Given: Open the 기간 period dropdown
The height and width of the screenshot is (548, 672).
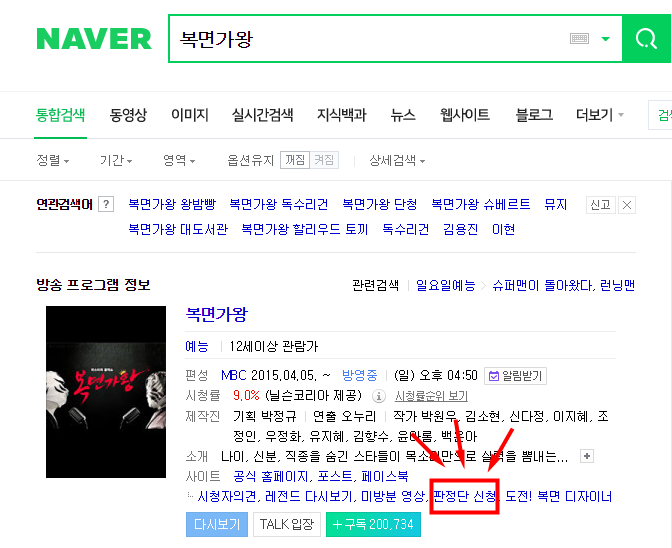Looking at the screenshot, I should [x=116, y=161].
